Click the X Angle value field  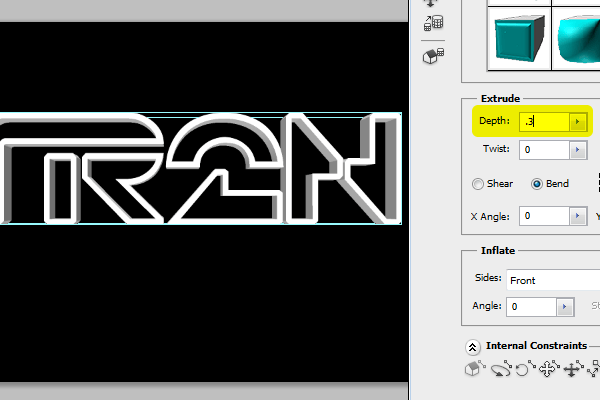544,216
